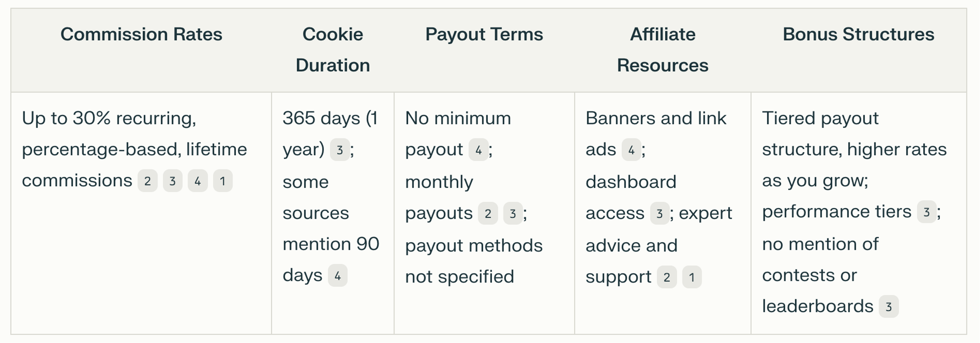Click citation 3 after dashboard access
The width and height of the screenshot is (980, 343).
[660, 213]
